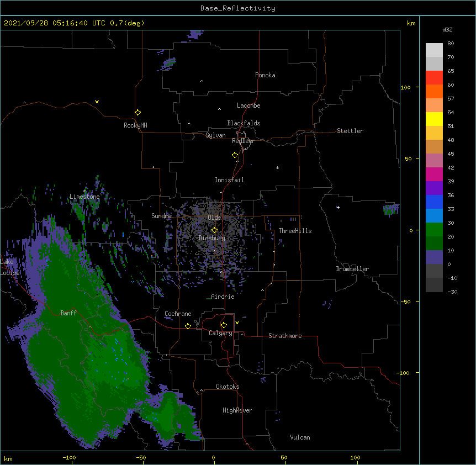Click the Okotoks town label
Screen dimensions: 476x465
[x=228, y=387]
